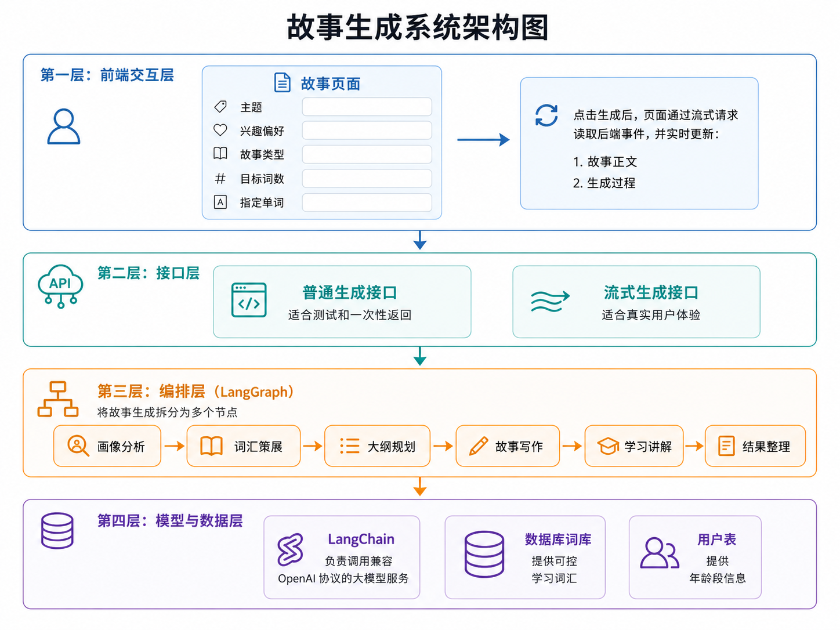The width and height of the screenshot is (840, 630).
Task: Select the 普通生成接口 card title
Action: (350, 292)
